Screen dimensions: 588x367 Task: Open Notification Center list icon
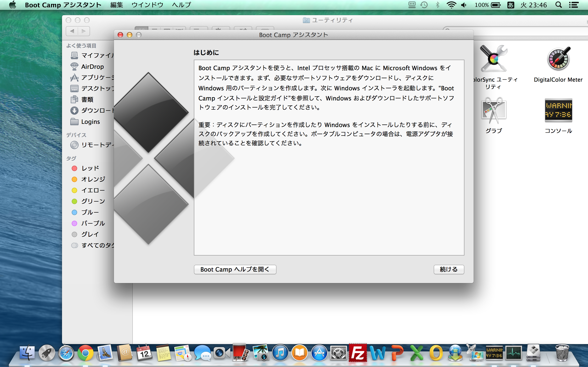tap(574, 5)
